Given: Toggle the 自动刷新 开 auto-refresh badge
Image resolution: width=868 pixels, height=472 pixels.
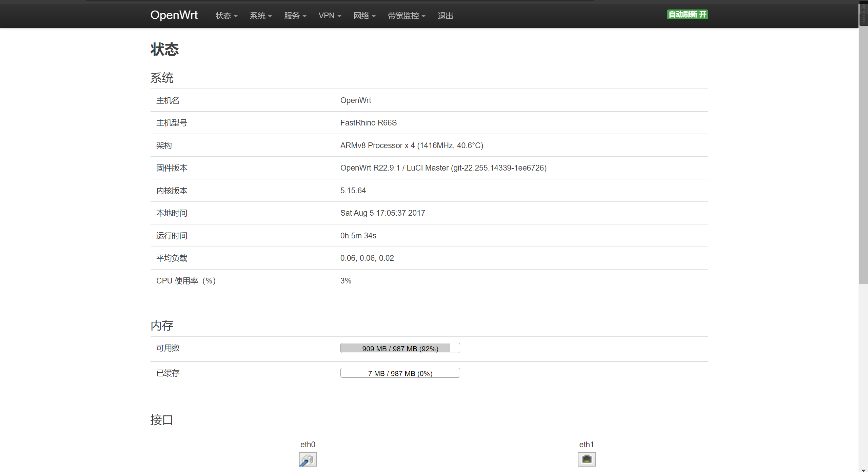Looking at the screenshot, I should click(x=687, y=15).
